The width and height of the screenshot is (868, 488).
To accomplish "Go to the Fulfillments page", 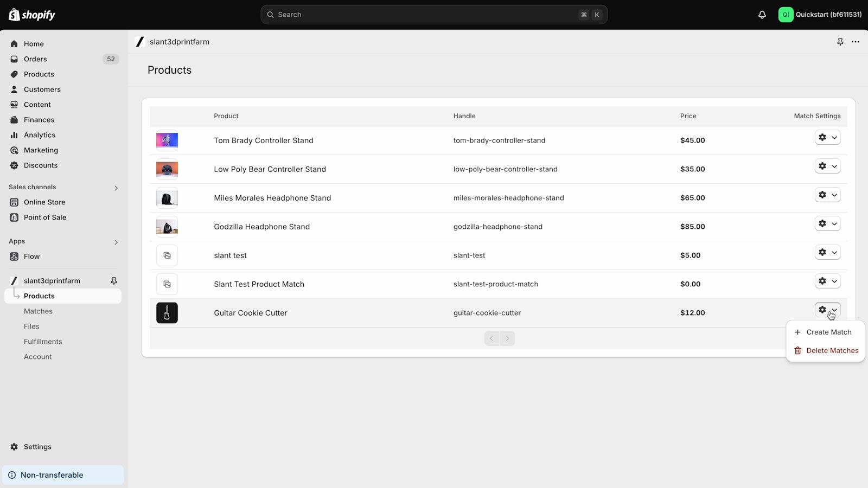I will (x=43, y=341).
